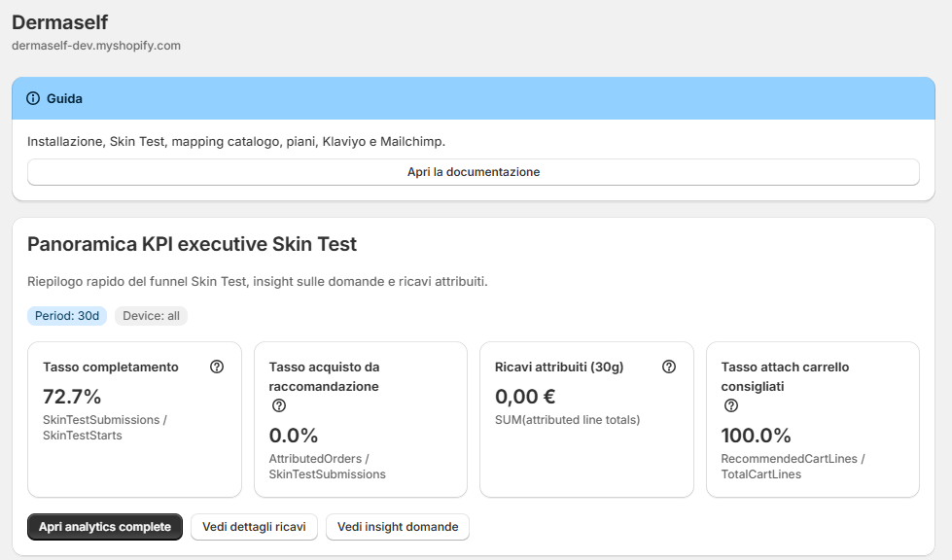Open Vedi insight domande
Viewport: 952px width, 560px height.
pos(398,527)
